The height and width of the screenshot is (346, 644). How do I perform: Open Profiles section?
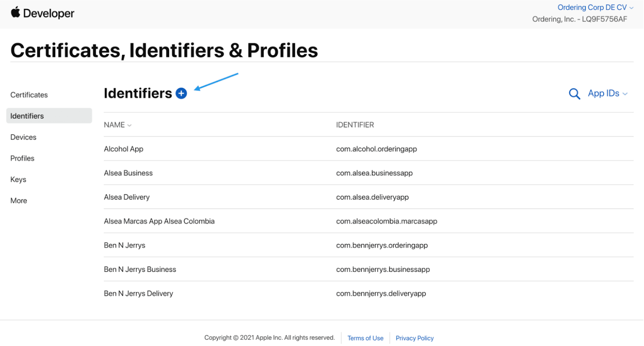(x=22, y=158)
